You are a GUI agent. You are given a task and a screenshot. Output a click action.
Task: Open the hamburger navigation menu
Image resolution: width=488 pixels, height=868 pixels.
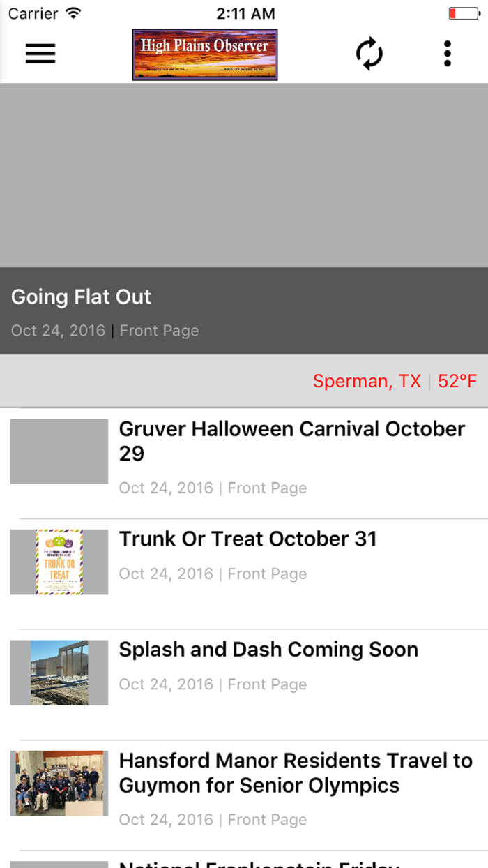click(40, 54)
